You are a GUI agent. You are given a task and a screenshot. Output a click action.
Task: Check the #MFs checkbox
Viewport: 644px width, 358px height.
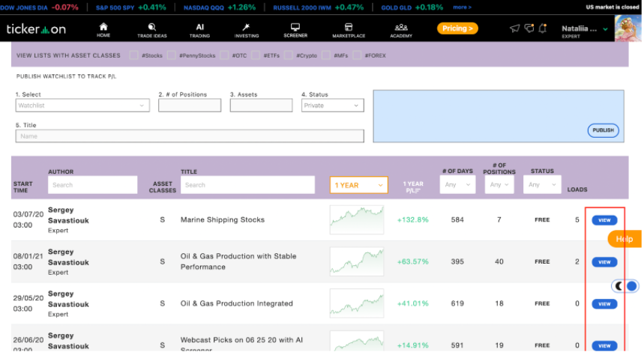(325, 55)
